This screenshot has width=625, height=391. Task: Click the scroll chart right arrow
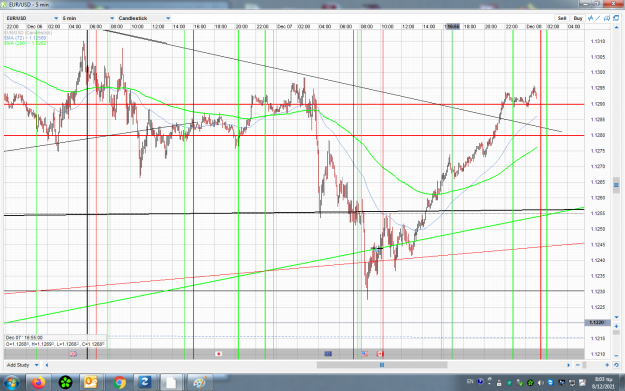(568, 365)
